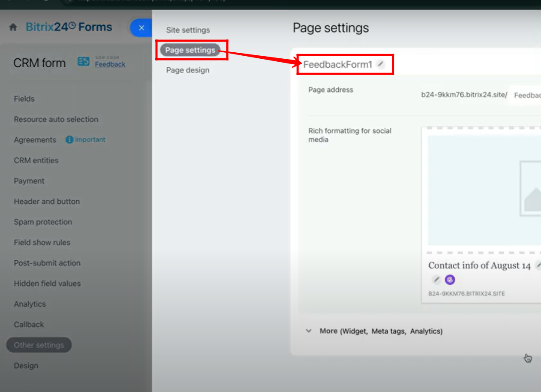
Task: Click the FeedbackForm1 page title
Action: [338, 64]
